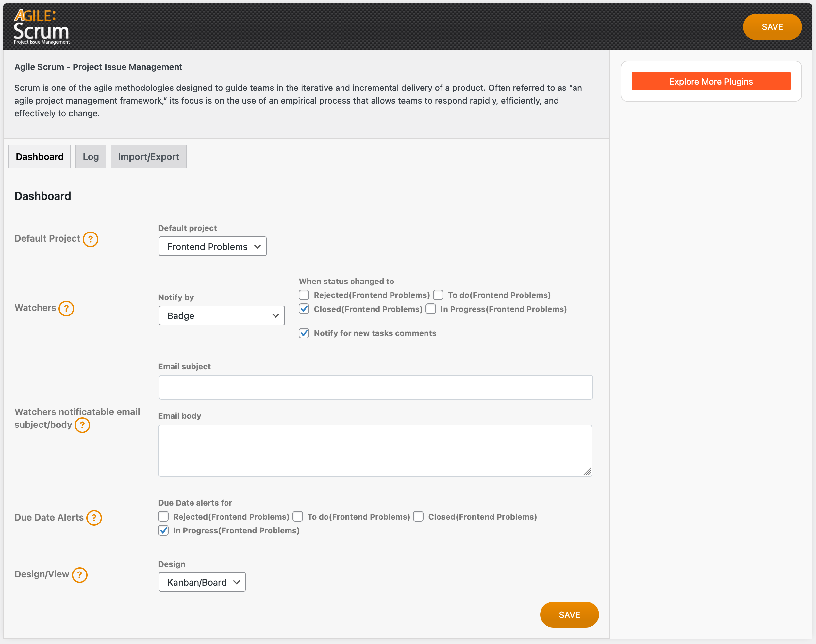
Task: Disable In Progress due date alert checkbox
Action: (163, 530)
